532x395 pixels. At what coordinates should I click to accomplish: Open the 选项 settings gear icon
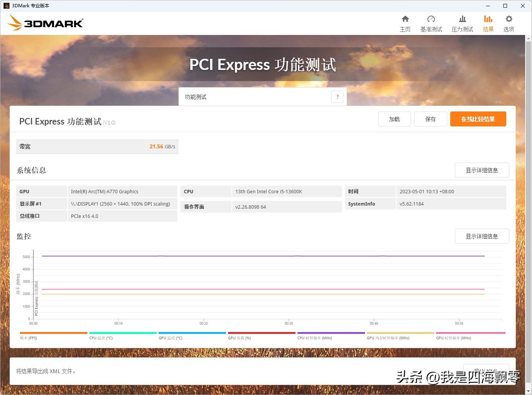click(x=509, y=23)
